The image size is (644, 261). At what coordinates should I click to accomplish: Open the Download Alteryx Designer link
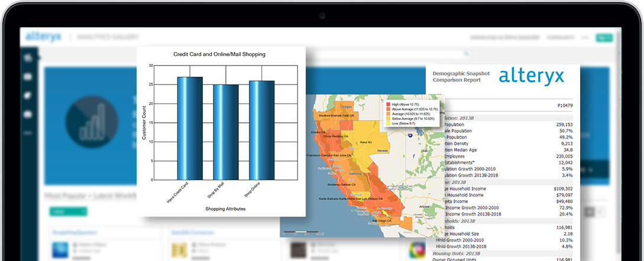505,38
